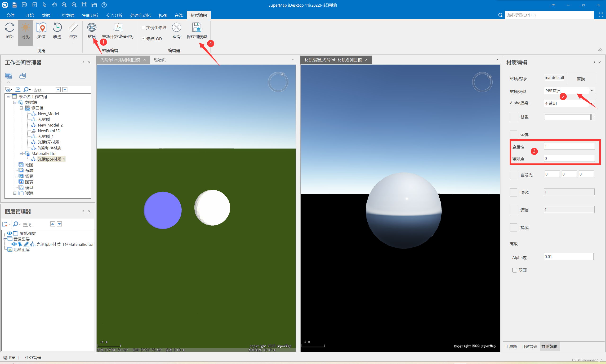Click the 取消 cancel icon
Image resolution: width=606 pixels, height=364 pixels.
coord(177,27)
